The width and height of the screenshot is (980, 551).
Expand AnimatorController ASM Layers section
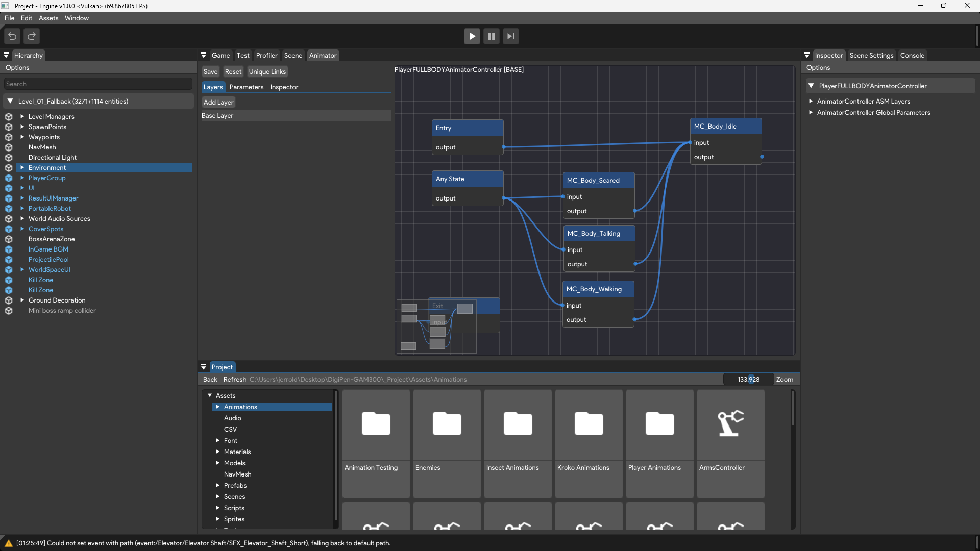point(811,101)
